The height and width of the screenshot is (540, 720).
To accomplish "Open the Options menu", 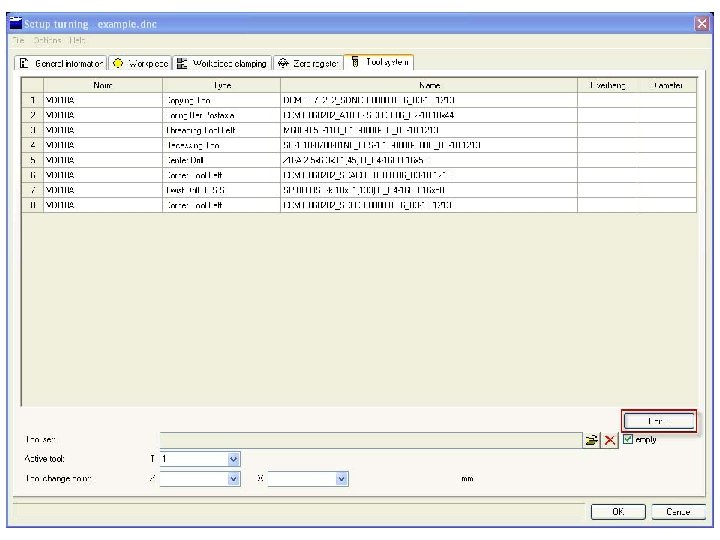I will [x=48, y=40].
